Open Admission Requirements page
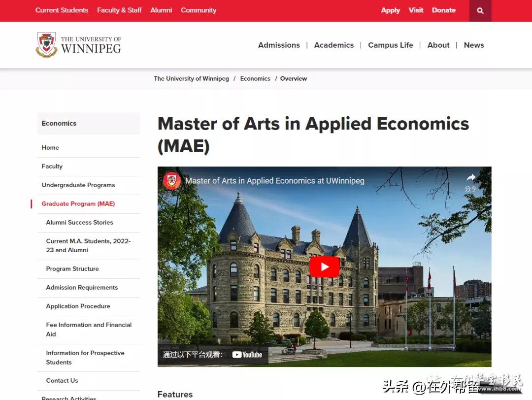This screenshot has height=400, width=532. [x=82, y=287]
